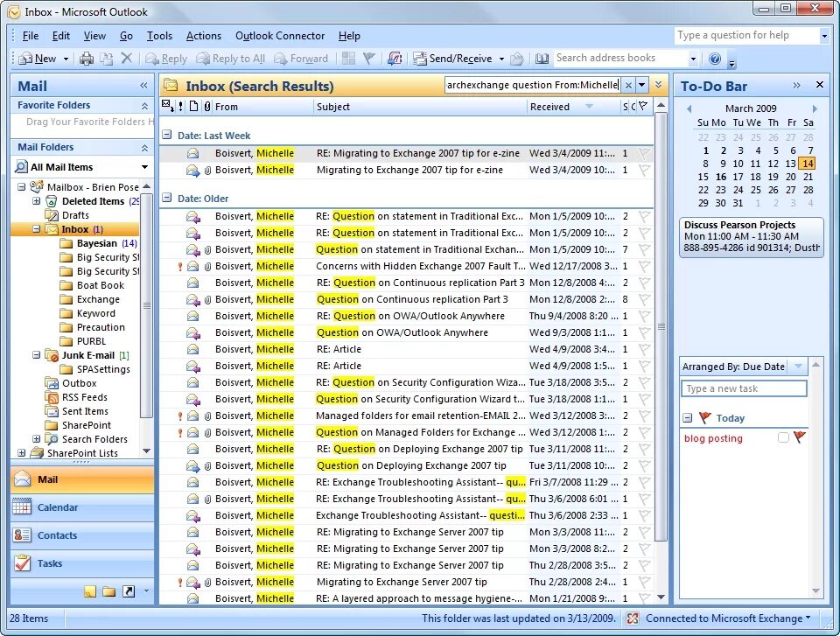840x636 pixels.
Task: Collapse the Inbox folder tree
Action: point(36,229)
